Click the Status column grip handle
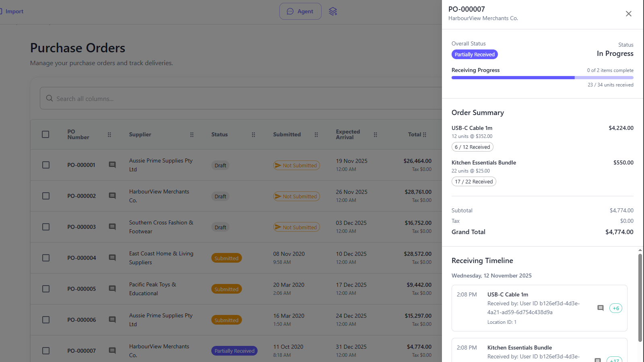644x362 pixels. pyautogui.click(x=254, y=135)
